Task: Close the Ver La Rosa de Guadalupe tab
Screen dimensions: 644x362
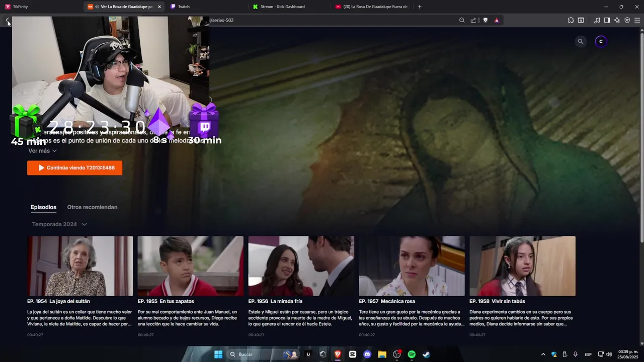Action: pyautogui.click(x=159, y=7)
